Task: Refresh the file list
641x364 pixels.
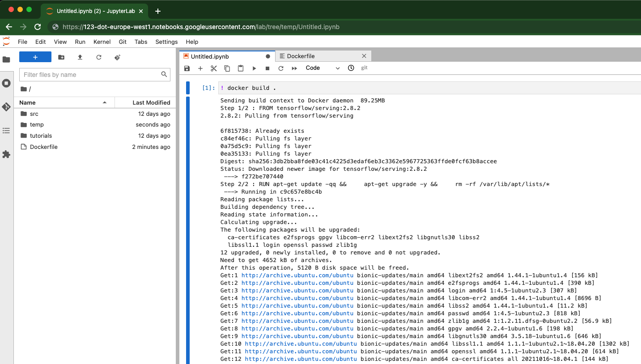Action: coord(99,57)
